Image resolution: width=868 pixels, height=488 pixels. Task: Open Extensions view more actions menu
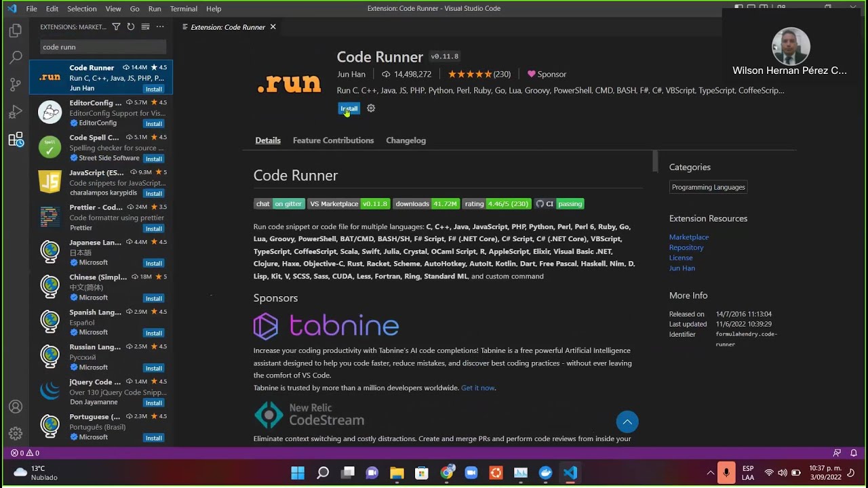160,27
